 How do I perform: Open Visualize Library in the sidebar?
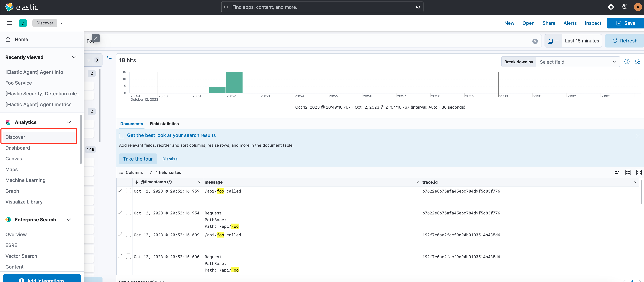pyautogui.click(x=24, y=202)
